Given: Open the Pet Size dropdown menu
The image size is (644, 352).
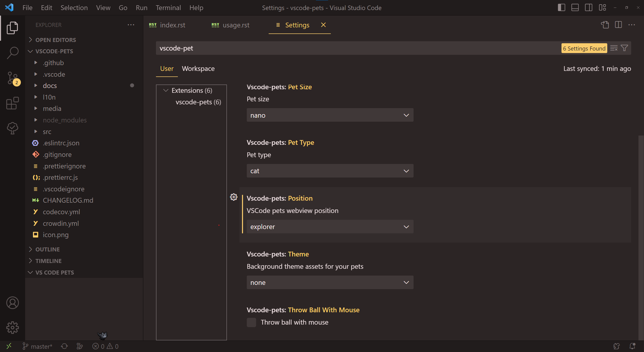Looking at the screenshot, I should coord(330,114).
